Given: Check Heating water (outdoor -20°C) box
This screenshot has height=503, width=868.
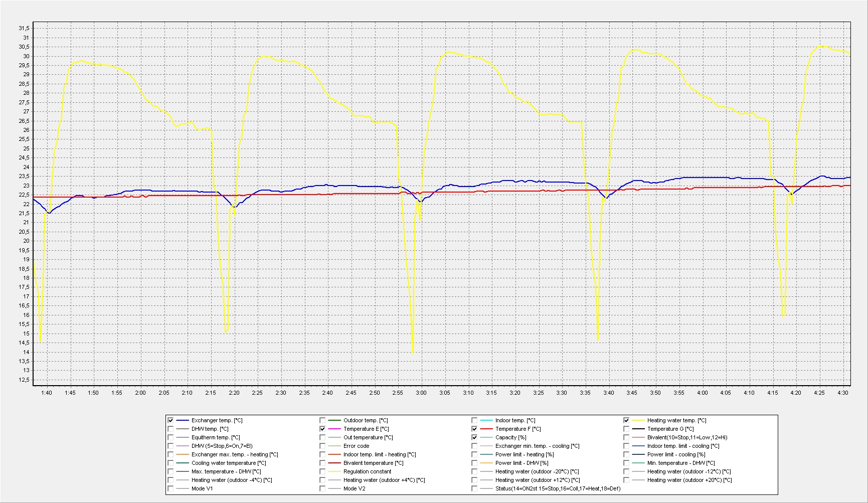Looking at the screenshot, I should [474, 471].
